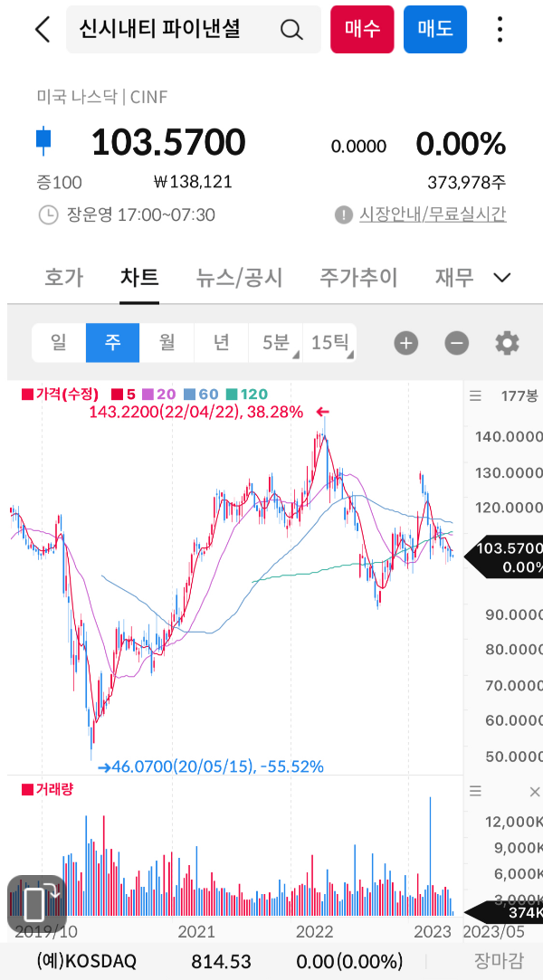Open the 15틱 timeframe dropdown
The width and height of the screenshot is (543, 980).
coord(331,343)
